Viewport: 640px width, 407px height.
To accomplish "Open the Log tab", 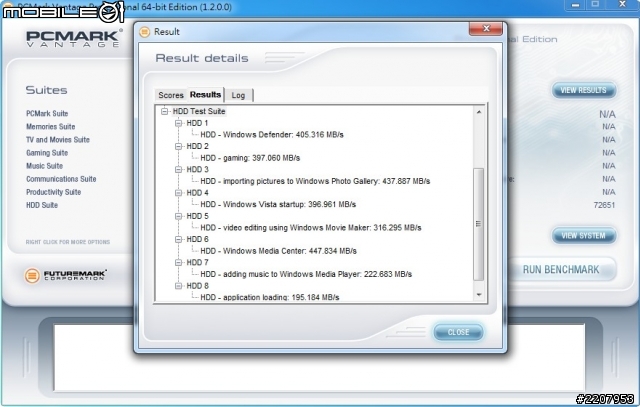I will pyautogui.click(x=238, y=95).
